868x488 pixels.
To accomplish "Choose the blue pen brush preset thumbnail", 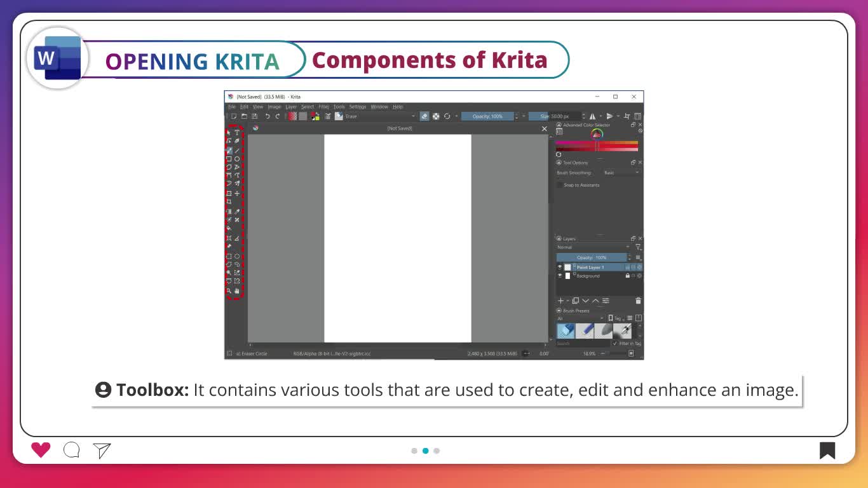I will (x=585, y=330).
